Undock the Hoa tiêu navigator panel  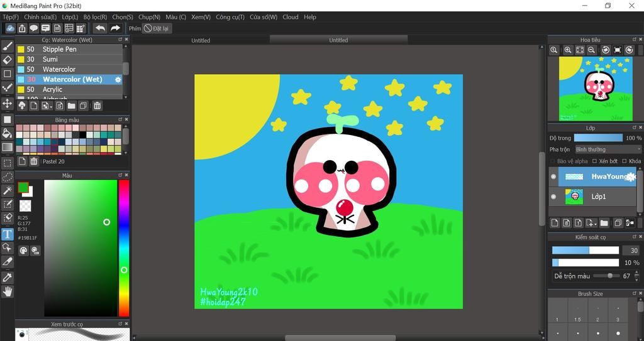tap(635, 40)
